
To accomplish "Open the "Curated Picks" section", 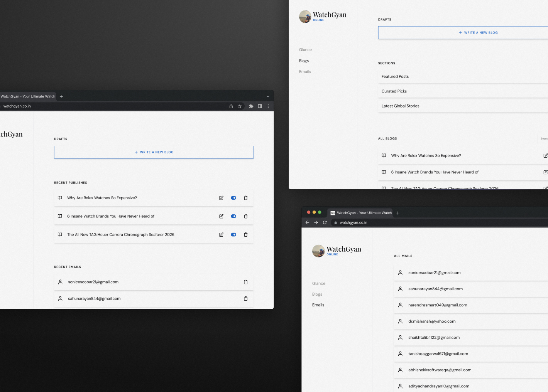I will tap(394, 91).
